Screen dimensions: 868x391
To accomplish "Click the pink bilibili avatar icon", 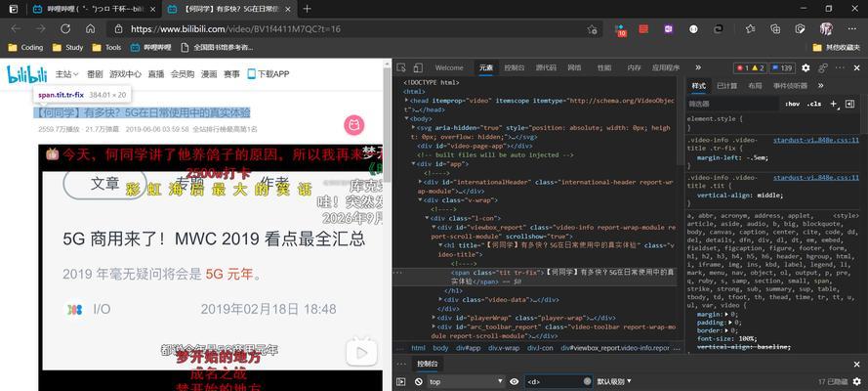I will tap(353, 125).
